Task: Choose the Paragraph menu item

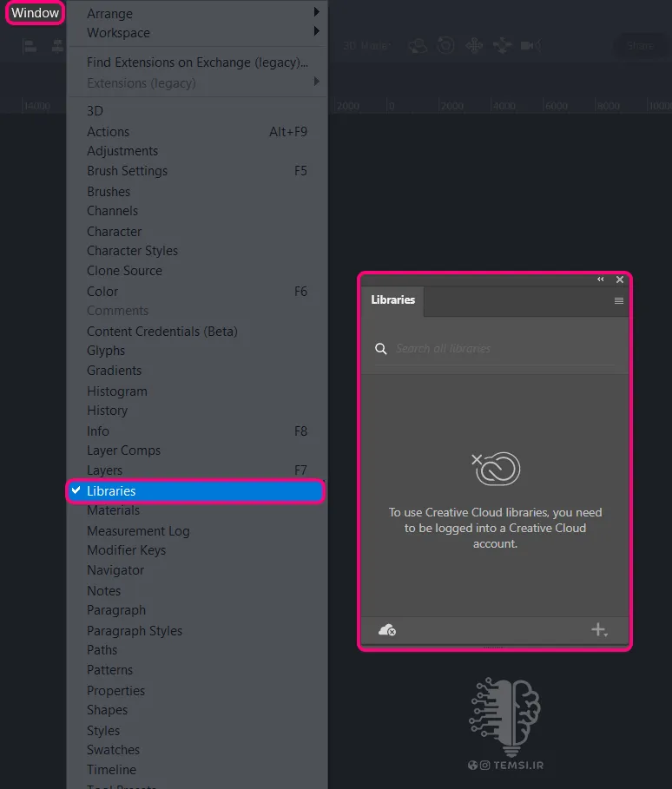Action: click(x=197, y=610)
